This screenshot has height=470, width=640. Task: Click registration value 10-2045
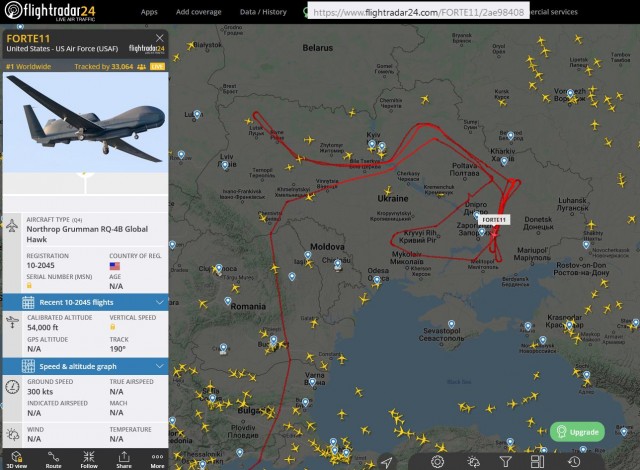coord(40,266)
